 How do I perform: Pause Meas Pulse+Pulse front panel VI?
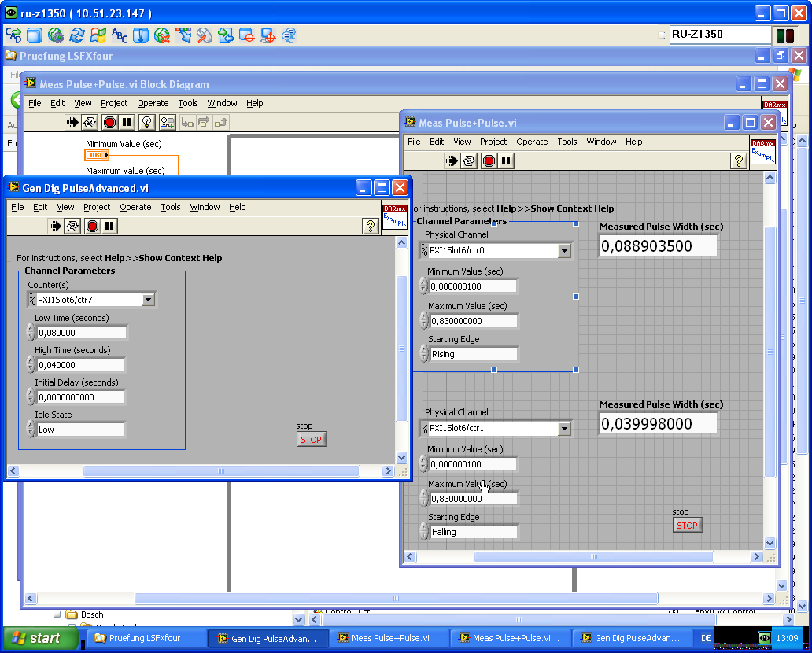click(506, 160)
